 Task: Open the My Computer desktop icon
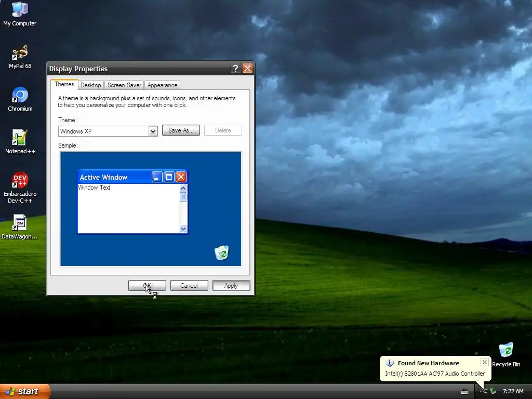click(20, 14)
